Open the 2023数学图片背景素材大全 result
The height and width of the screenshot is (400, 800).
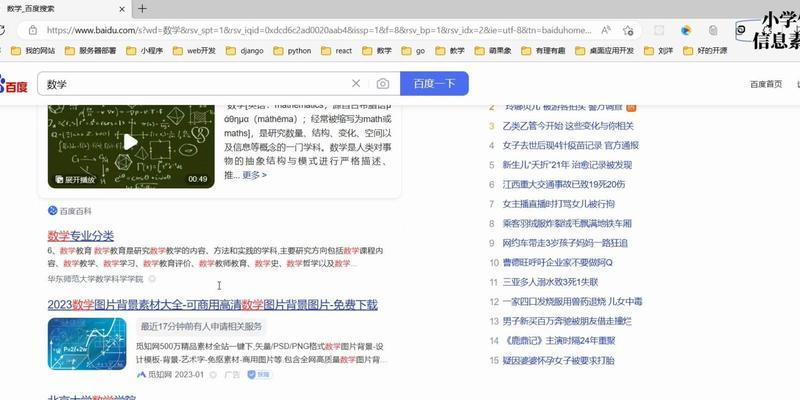212,305
